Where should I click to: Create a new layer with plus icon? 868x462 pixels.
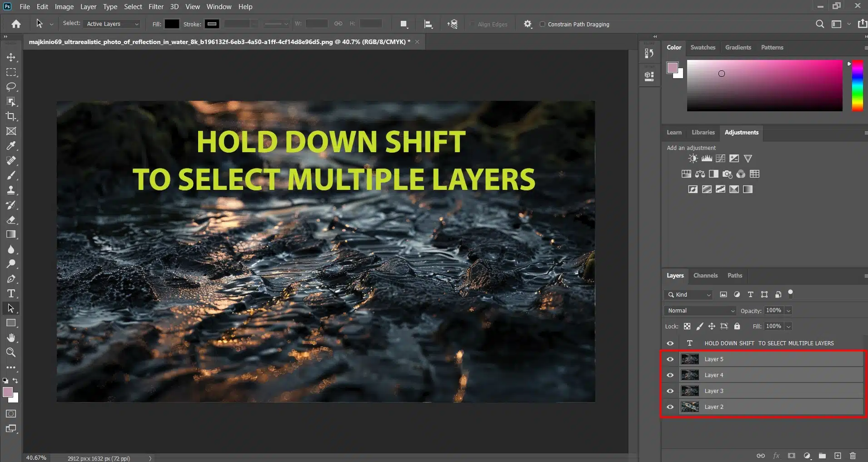[x=838, y=456]
